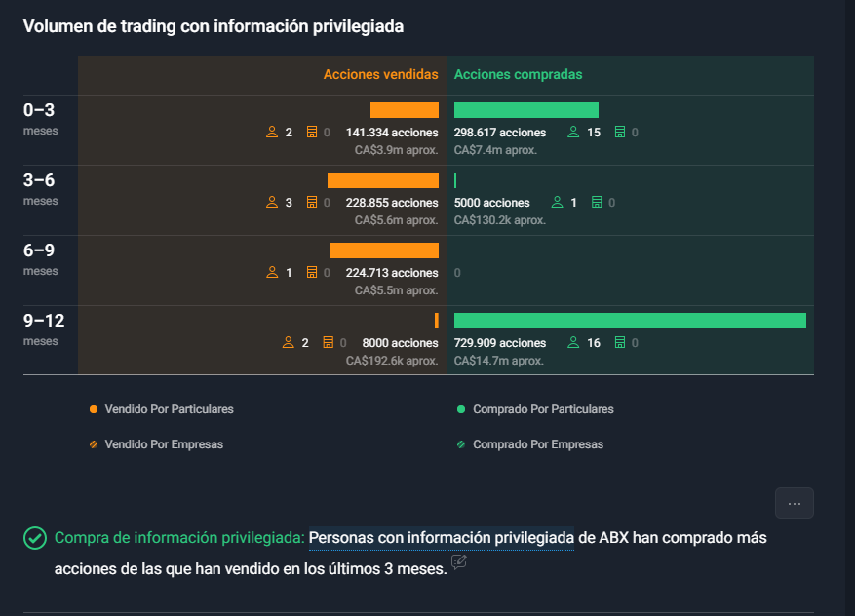
Task: Click green checkmark beside 'Compra de información privilegiada'
Action: pos(35,538)
